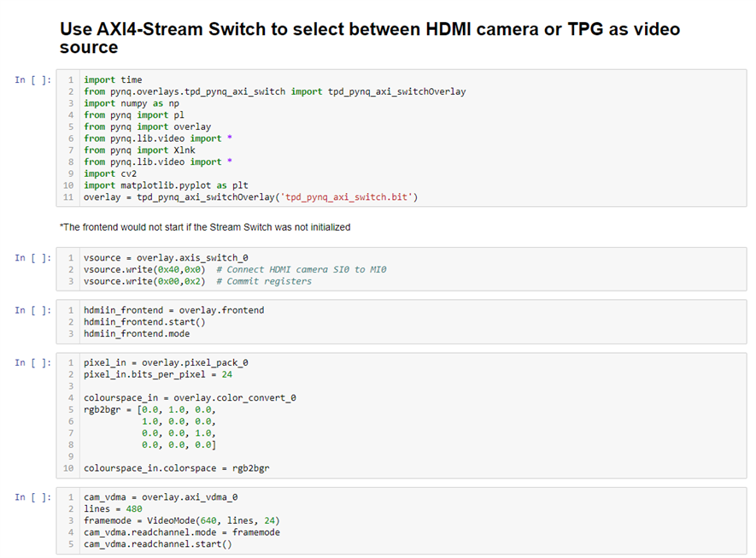Select the In [ ] prompt of the pixel_in cell
Image resolution: width=756 pixels, height=558 pixels.
32,362
